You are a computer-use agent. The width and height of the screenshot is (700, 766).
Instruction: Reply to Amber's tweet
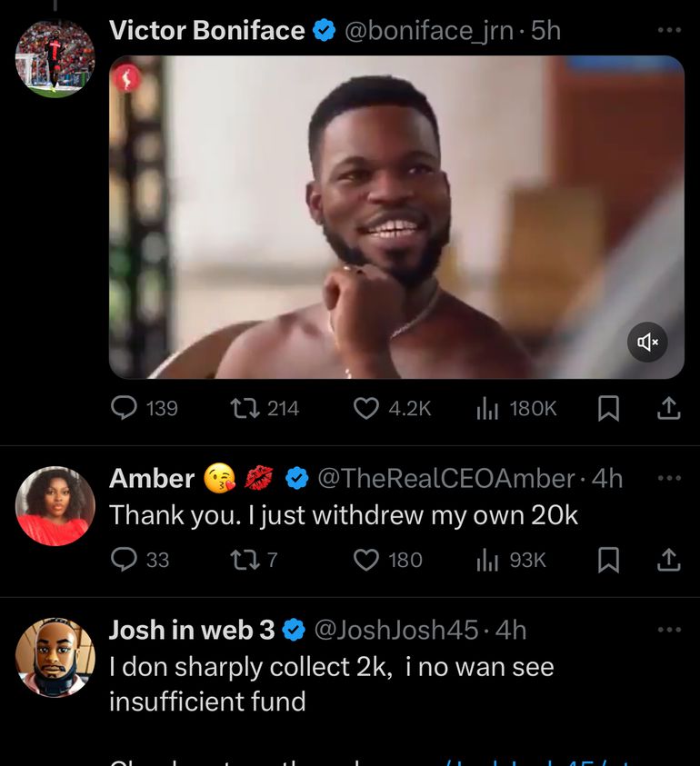(x=124, y=560)
